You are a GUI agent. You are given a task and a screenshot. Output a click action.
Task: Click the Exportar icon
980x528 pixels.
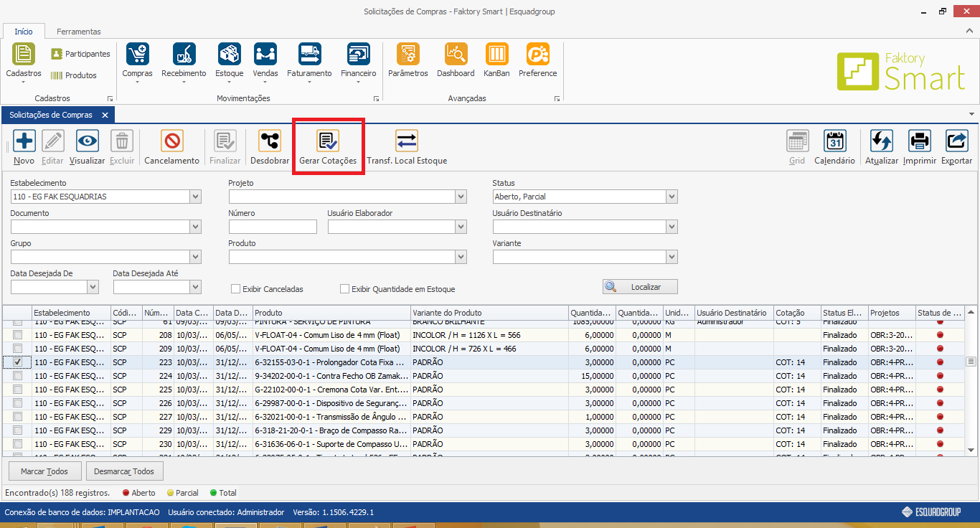tap(956, 141)
